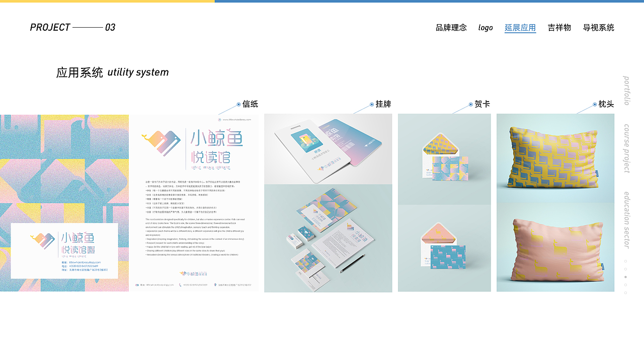Click the circle marker beside the 信纸 label

pos(238,104)
